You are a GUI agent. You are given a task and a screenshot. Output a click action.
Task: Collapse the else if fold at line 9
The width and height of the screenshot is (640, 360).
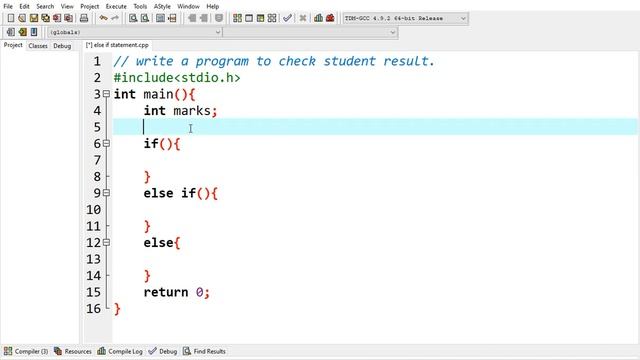click(107, 193)
